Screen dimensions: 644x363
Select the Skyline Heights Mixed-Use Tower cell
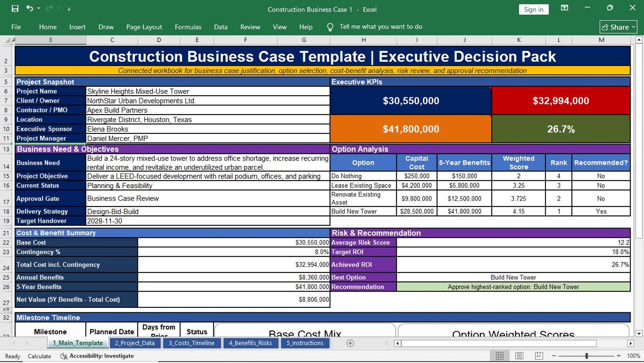[x=208, y=91]
